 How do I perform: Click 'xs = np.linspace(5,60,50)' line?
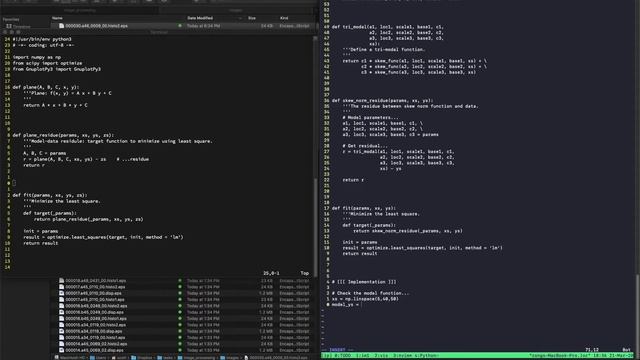coord(365,299)
